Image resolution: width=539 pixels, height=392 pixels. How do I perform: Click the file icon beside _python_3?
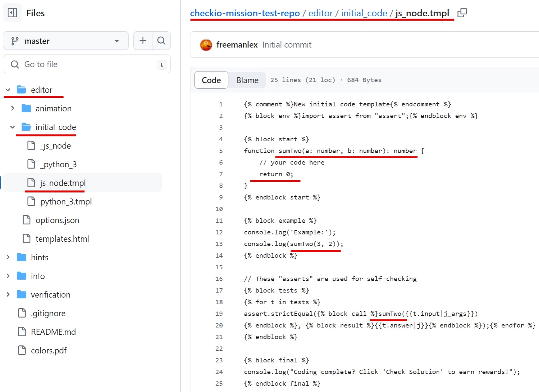(31, 164)
